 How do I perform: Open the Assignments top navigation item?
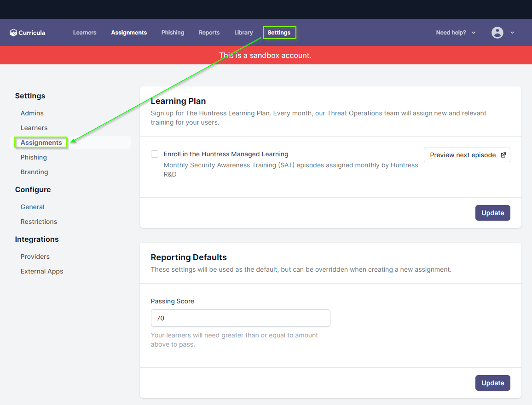[129, 33]
